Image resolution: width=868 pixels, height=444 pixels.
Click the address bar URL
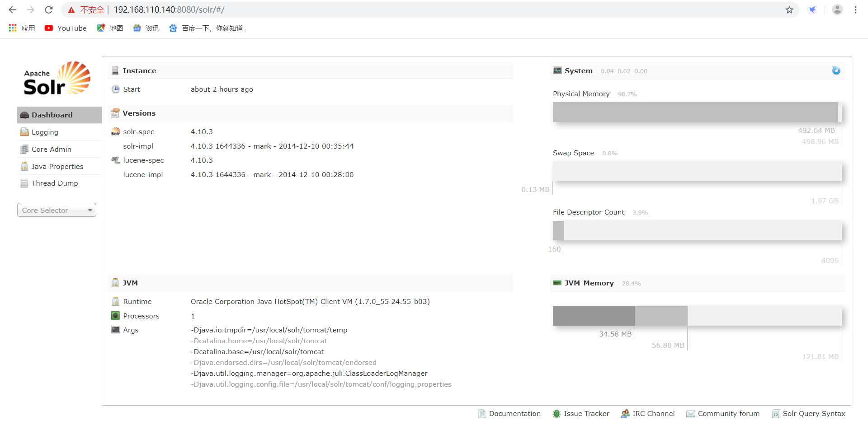[x=169, y=10]
